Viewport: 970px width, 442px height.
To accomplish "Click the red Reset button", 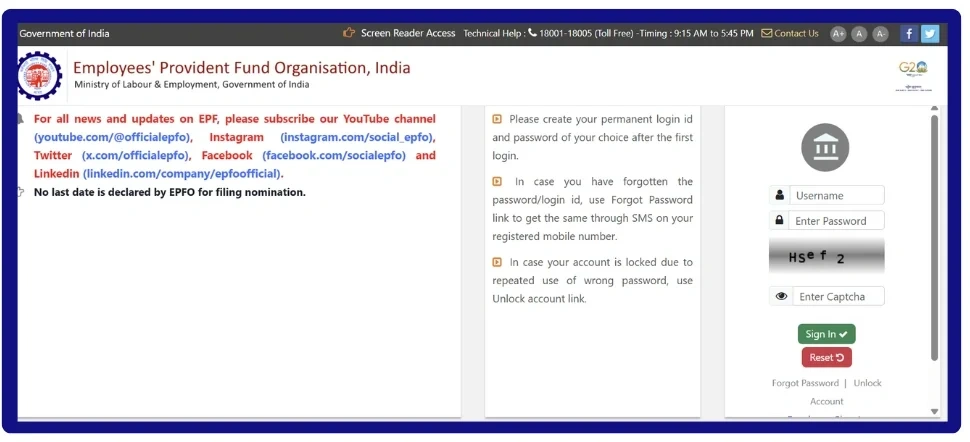I will pos(826,357).
